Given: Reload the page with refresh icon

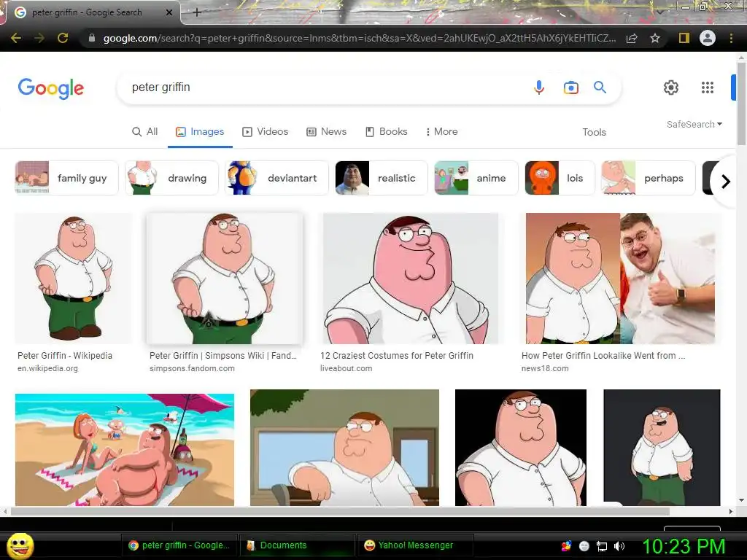Looking at the screenshot, I should point(63,38).
